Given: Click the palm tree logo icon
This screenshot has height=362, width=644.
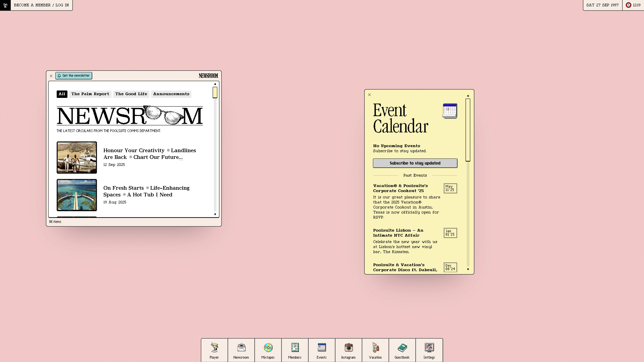Looking at the screenshot, I should (x=5, y=5).
